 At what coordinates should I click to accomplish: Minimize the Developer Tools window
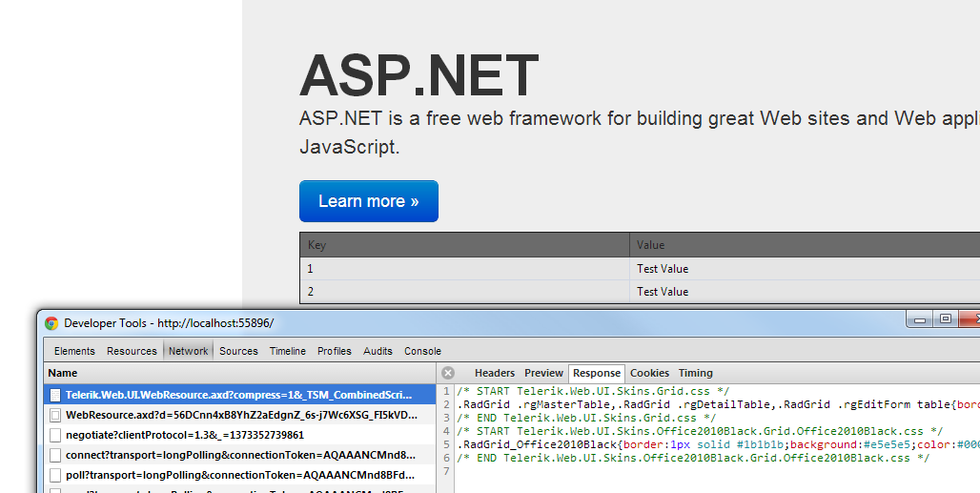click(920, 319)
